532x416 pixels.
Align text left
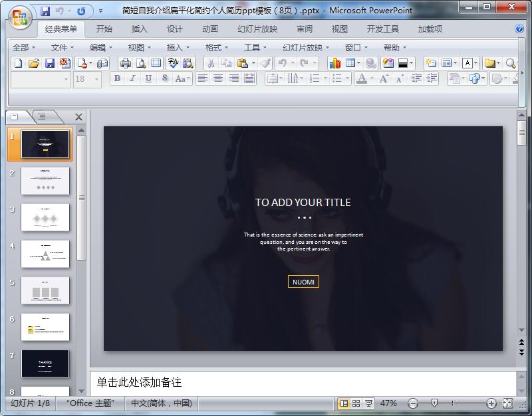(203, 78)
